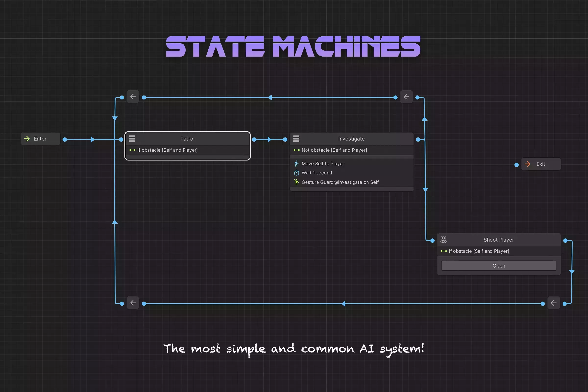The image size is (588, 392).
Task: Click the orange Exit arrow icon
Action: click(527, 164)
